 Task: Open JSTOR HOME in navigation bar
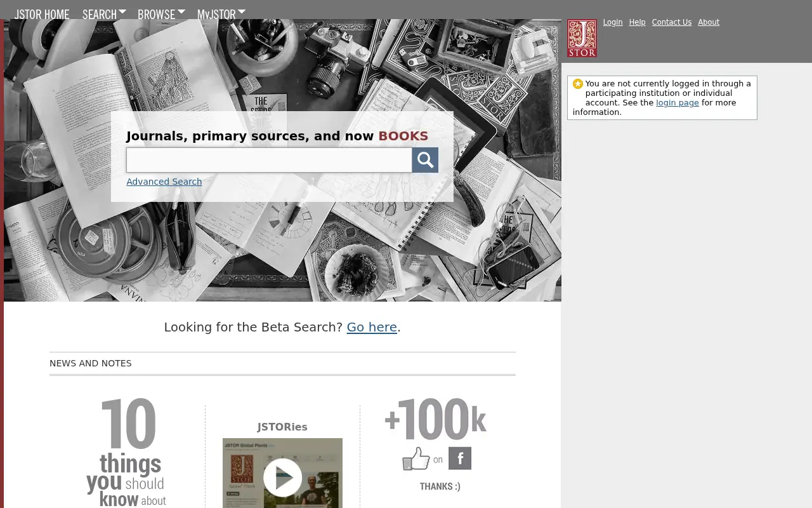click(42, 14)
